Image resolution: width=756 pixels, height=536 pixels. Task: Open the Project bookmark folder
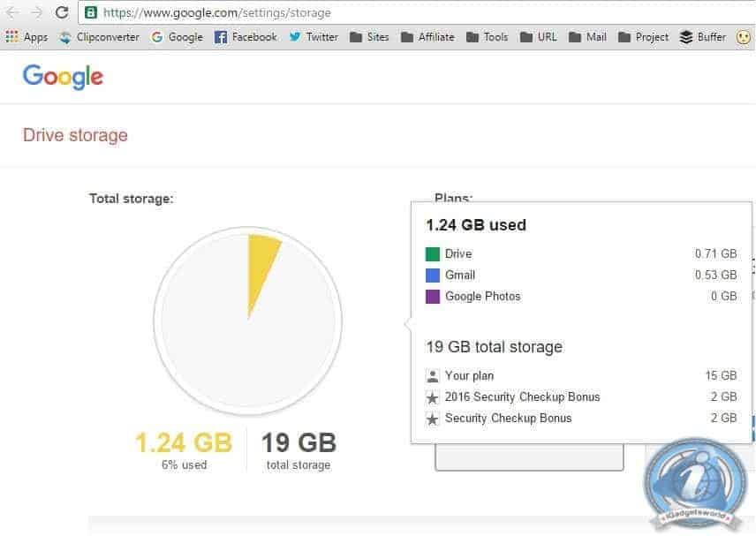[644, 37]
